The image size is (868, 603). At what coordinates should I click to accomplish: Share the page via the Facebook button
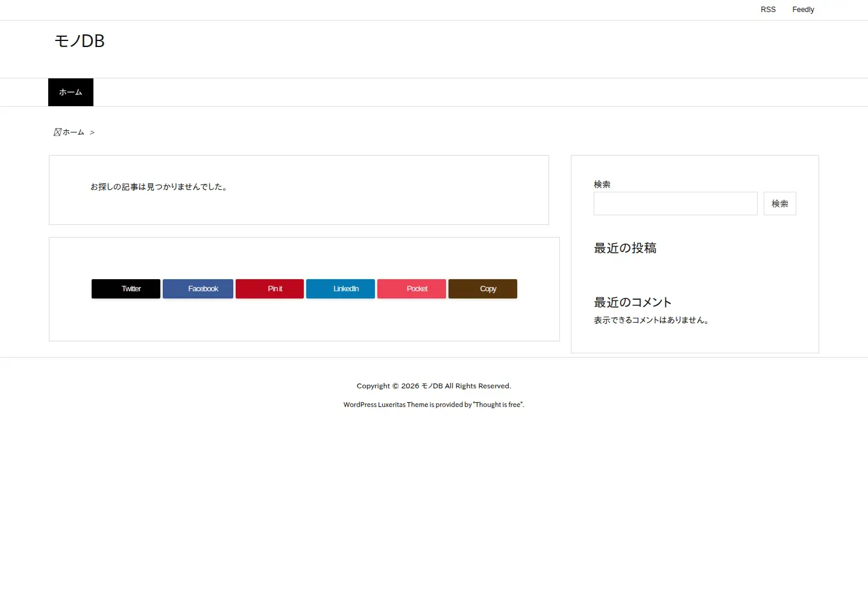coord(198,289)
